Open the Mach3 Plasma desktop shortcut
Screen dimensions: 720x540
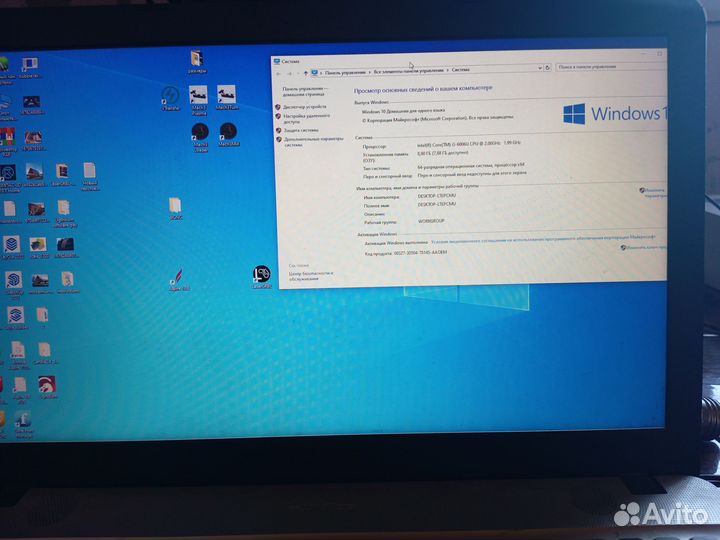(x=198, y=99)
